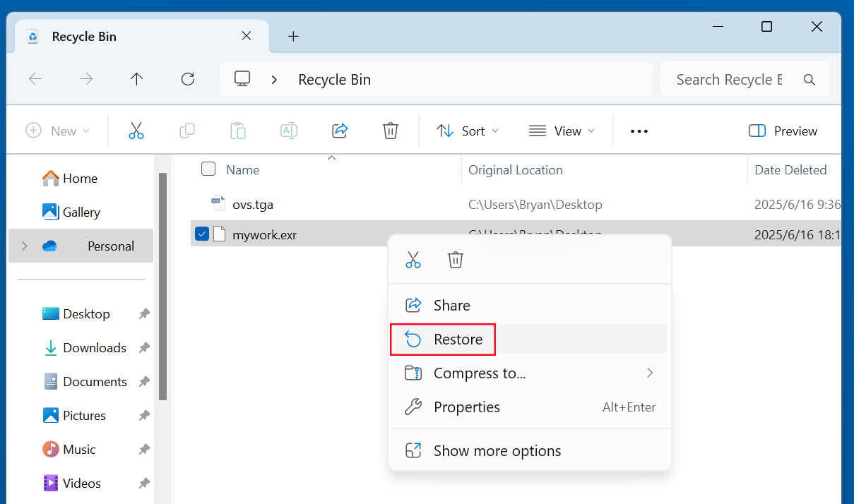Open the Preview pane toggle
This screenshot has width=854, height=504.
point(782,131)
